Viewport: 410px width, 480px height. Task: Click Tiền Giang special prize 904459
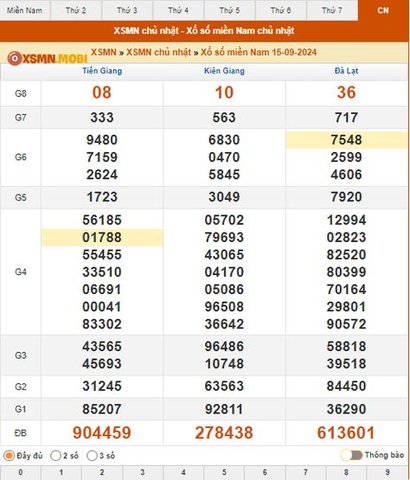(x=102, y=433)
